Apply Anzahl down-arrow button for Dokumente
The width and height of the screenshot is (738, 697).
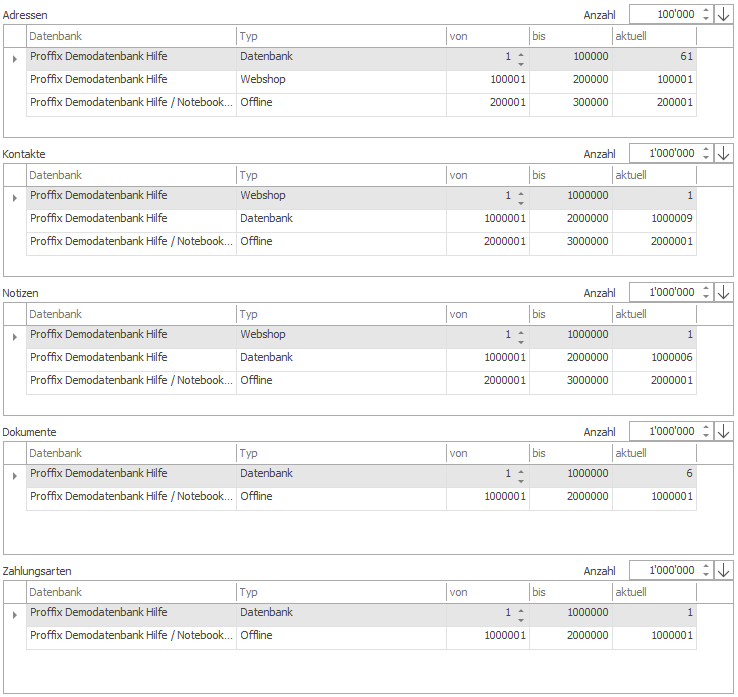pyautogui.click(x=723, y=431)
